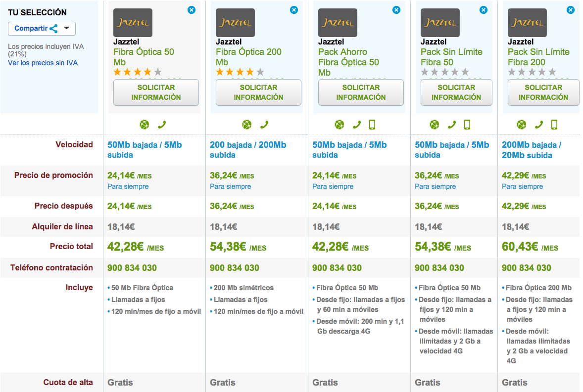The height and width of the screenshot is (392, 583).
Task: Click the Precio de promoción row label
Action: (x=53, y=175)
